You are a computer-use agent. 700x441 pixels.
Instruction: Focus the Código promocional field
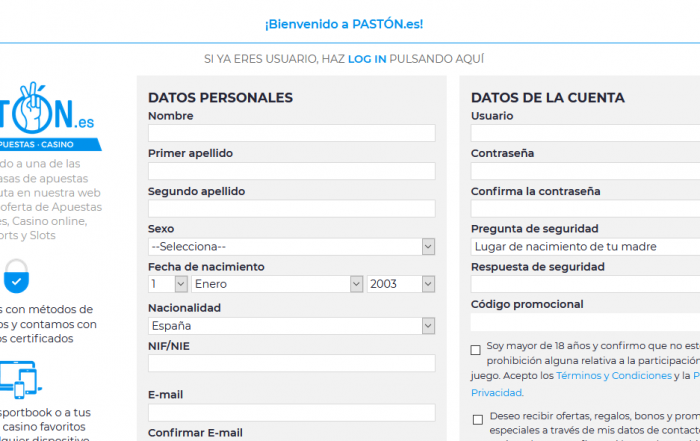coord(585,322)
